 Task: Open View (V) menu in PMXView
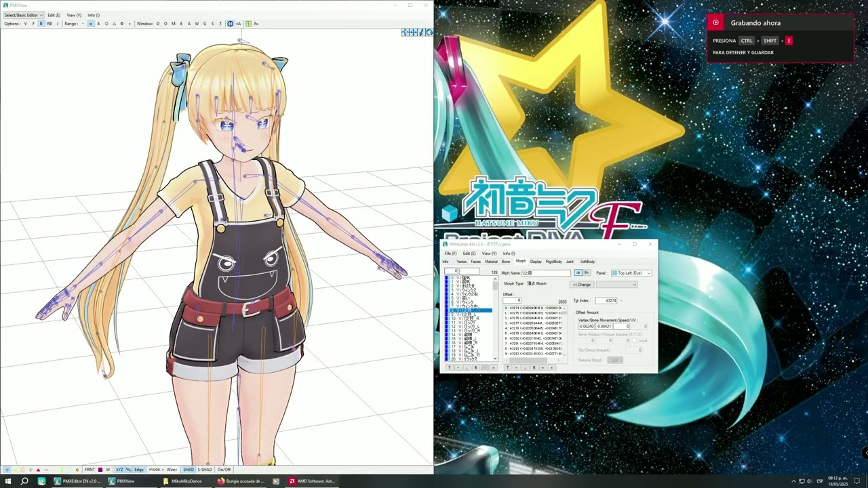73,15
